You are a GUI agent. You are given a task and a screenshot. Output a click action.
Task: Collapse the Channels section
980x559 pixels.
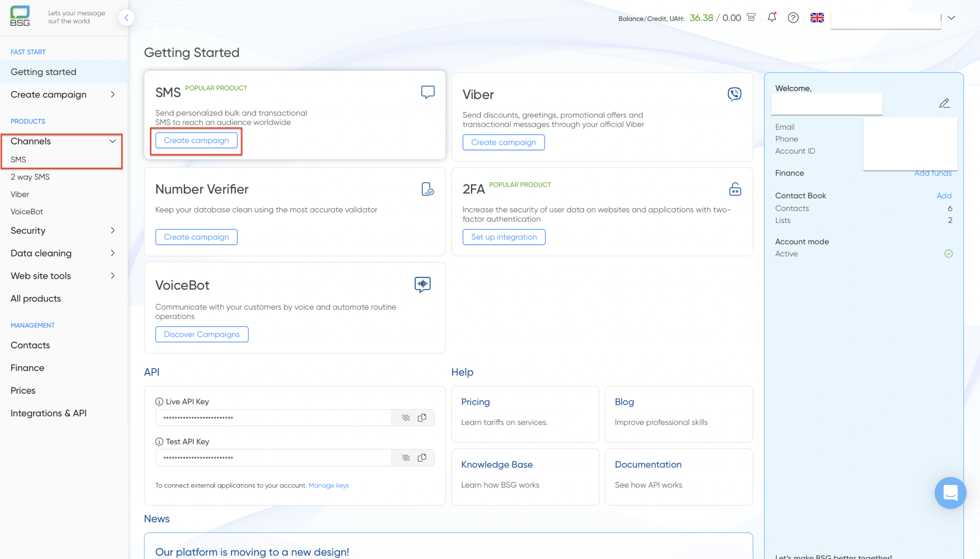click(x=113, y=141)
